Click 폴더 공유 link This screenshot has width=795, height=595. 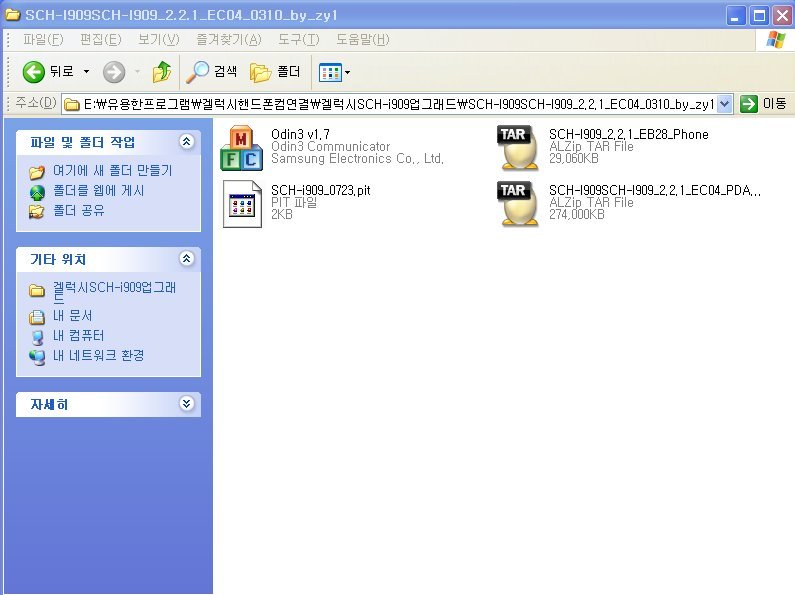pos(79,210)
